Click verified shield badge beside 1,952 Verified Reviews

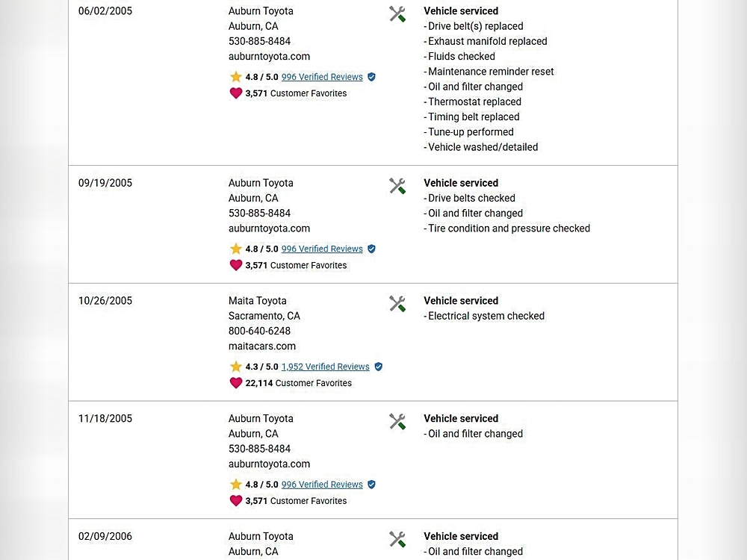pyautogui.click(x=378, y=367)
